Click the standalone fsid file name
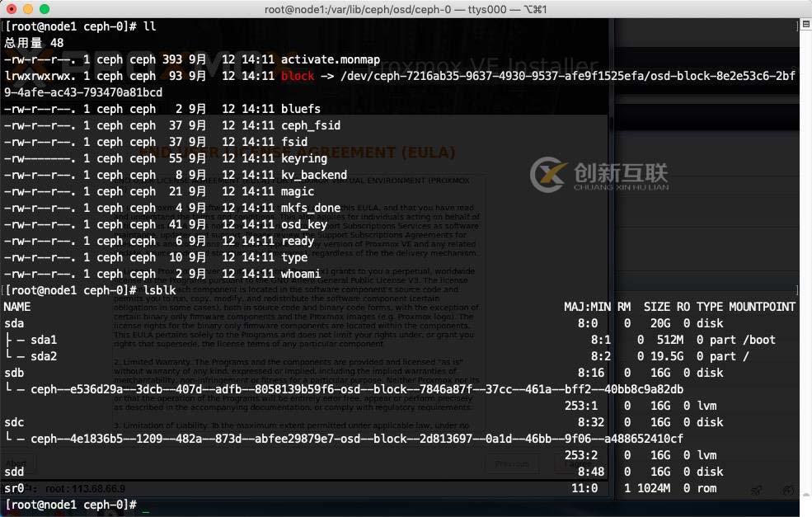Viewport: 812px width, 517px height. (294, 142)
